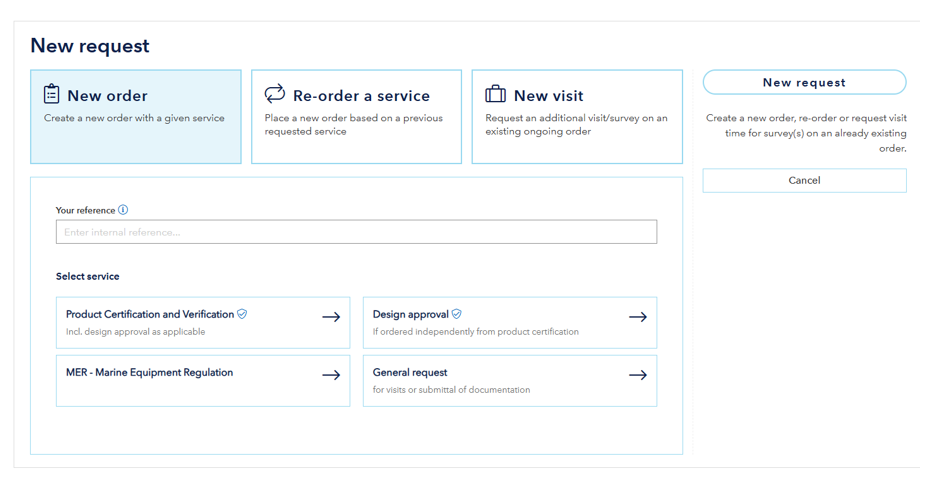The image size is (943, 488).
Task: Click the shield badge beside Design approval
Action: [x=457, y=314]
